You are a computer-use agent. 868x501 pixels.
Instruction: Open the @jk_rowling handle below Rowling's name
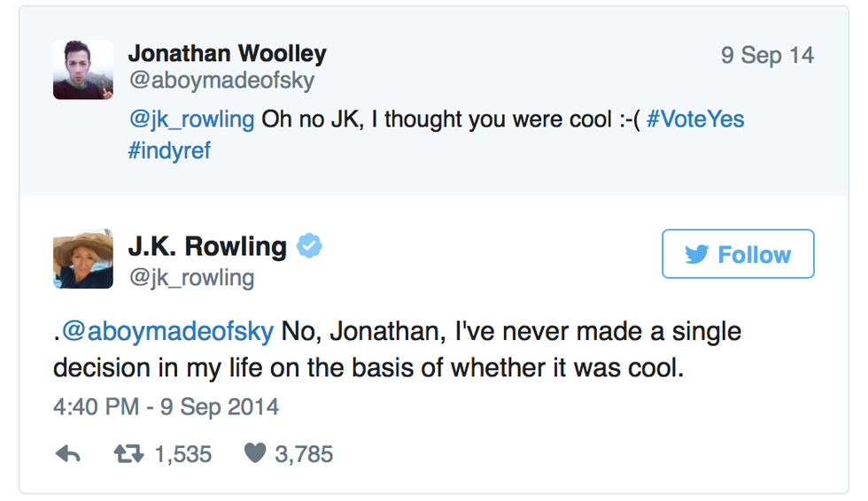[191, 277]
